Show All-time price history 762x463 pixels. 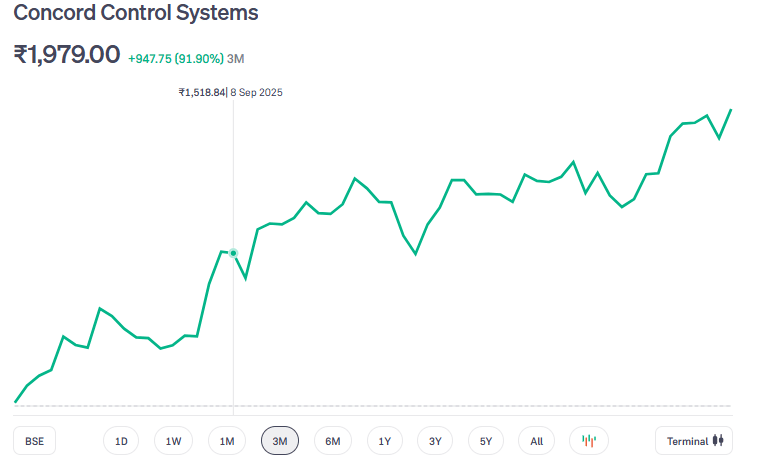pos(537,441)
